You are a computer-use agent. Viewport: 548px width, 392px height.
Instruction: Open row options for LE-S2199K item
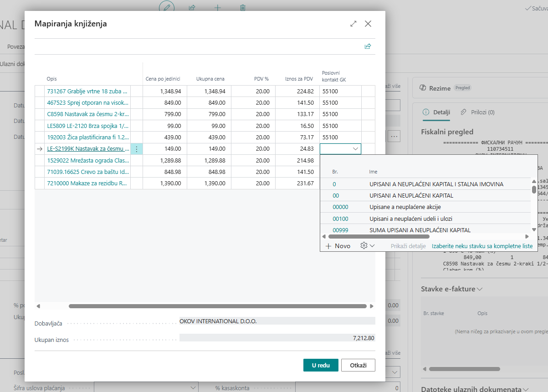click(x=137, y=149)
